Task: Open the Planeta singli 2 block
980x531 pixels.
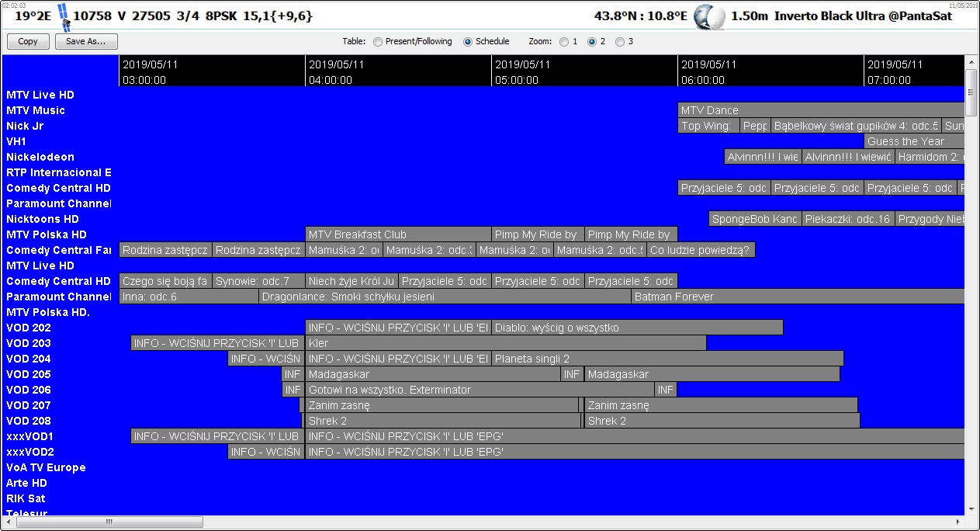Action: [x=667, y=359]
